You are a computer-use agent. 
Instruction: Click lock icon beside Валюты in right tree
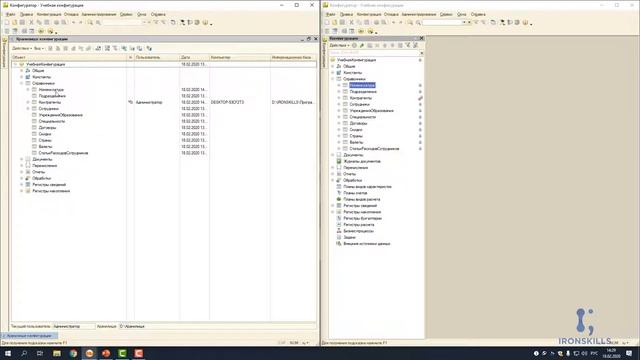(x=420, y=142)
